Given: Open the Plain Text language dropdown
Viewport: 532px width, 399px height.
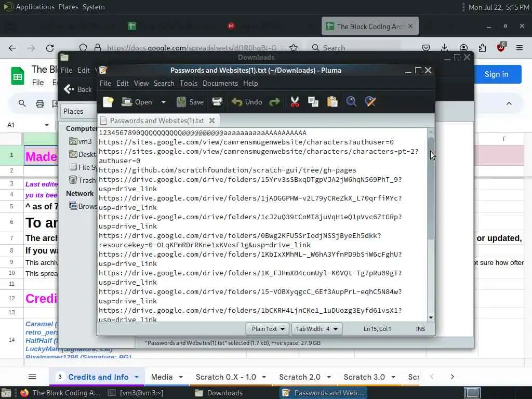Looking at the screenshot, I should tap(268, 329).
